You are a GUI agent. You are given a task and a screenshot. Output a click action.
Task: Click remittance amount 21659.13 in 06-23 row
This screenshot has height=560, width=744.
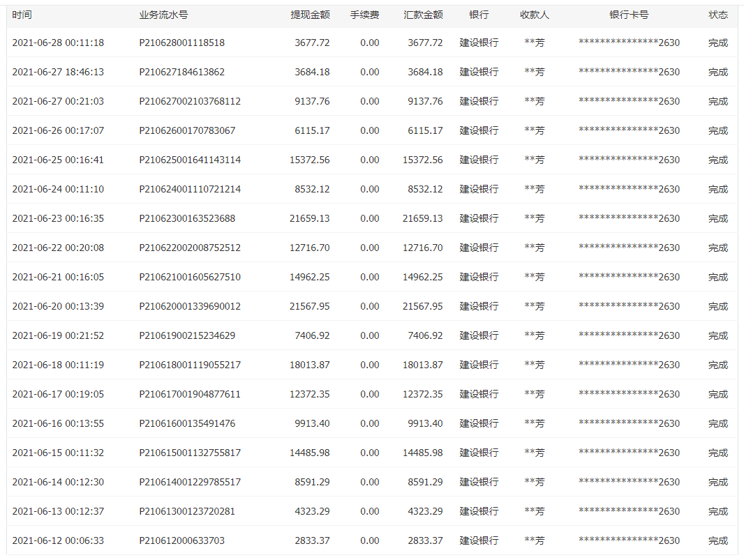tap(423, 218)
